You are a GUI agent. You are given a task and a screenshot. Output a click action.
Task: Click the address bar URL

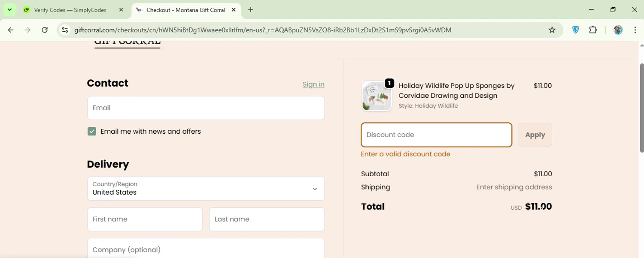click(x=263, y=30)
